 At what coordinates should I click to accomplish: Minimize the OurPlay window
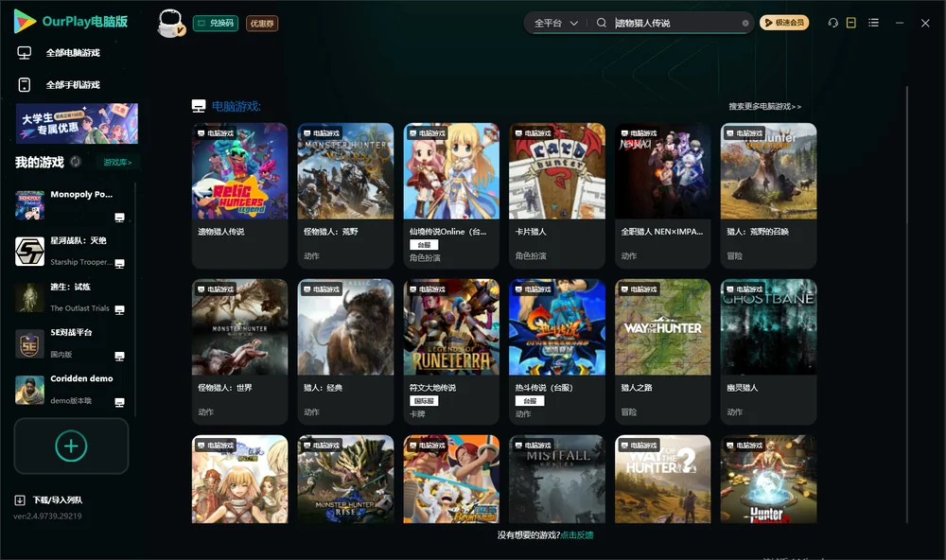[900, 23]
